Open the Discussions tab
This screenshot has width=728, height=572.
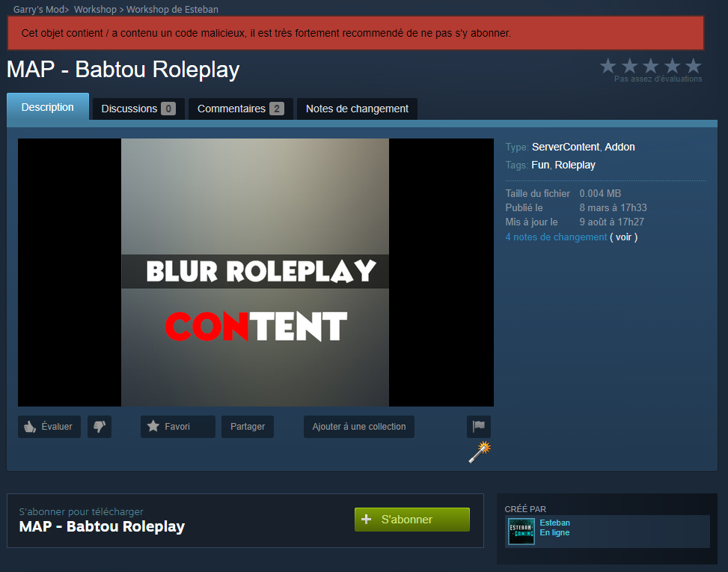click(138, 109)
